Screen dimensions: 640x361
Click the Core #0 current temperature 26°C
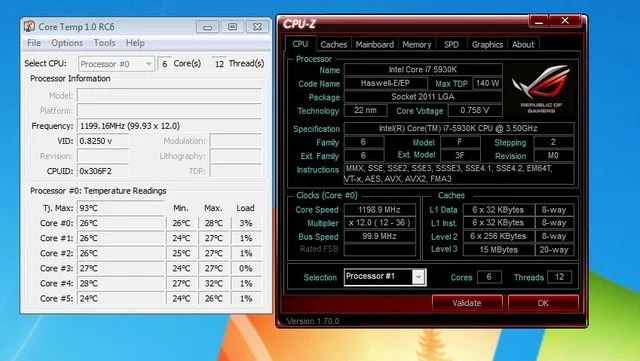tap(121, 223)
